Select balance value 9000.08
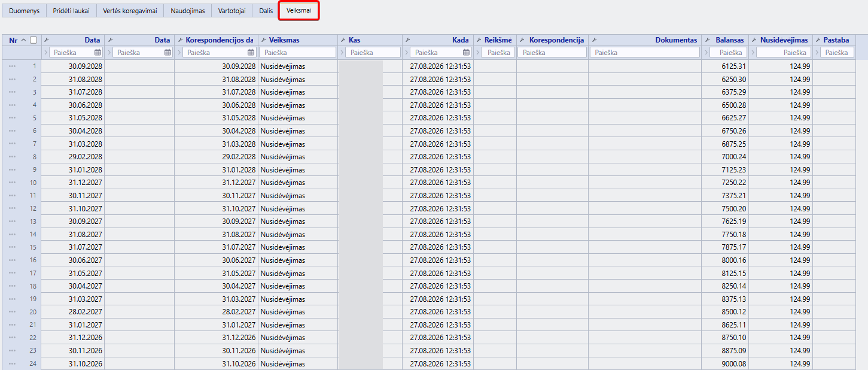868x370 pixels. [734, 364]
